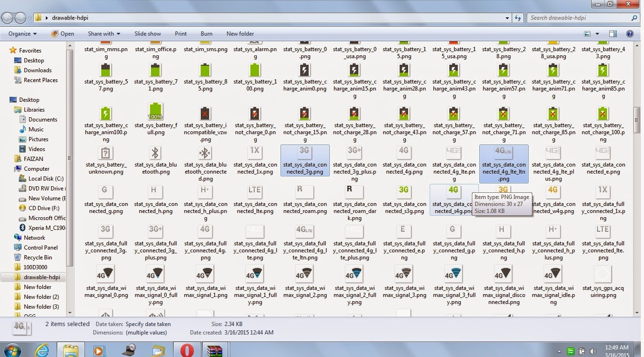Select stat_sys_data_connected_lte.png icon
This screenshot has height=357, width=644.
[255, 192]
